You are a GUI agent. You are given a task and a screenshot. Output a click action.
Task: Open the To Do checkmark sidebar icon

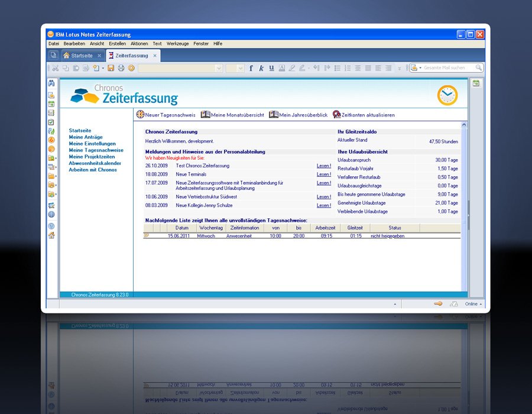pos(51,122)
